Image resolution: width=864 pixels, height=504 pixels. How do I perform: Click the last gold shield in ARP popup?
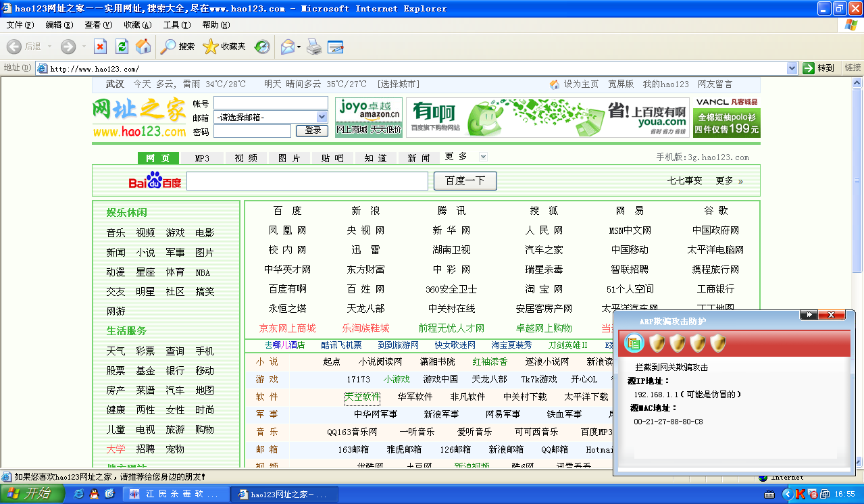[718, 343]
